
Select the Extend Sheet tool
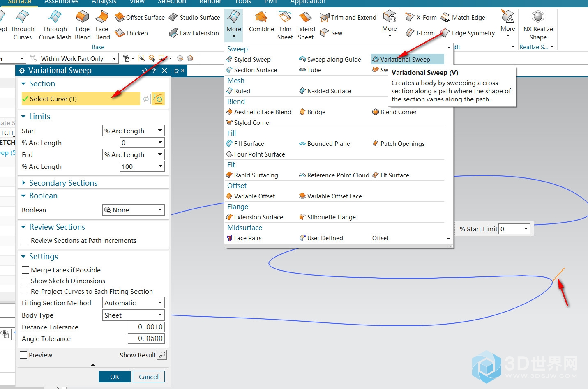[x=306, y=25]
